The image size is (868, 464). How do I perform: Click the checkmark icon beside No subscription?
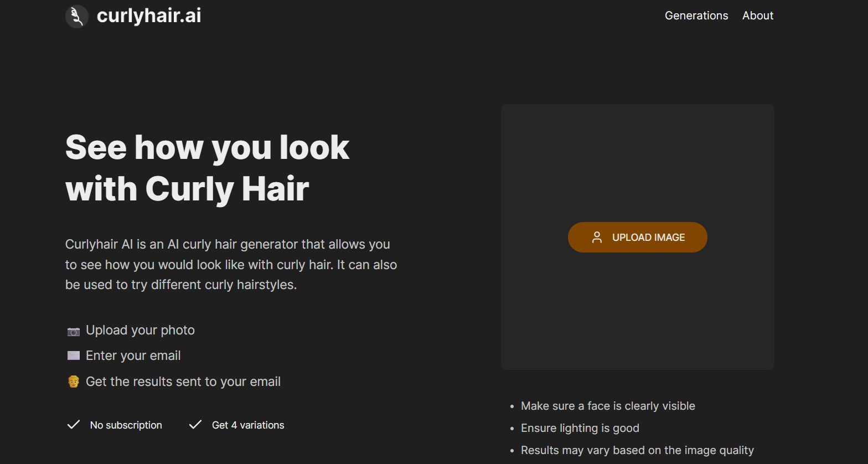(74, 425)
